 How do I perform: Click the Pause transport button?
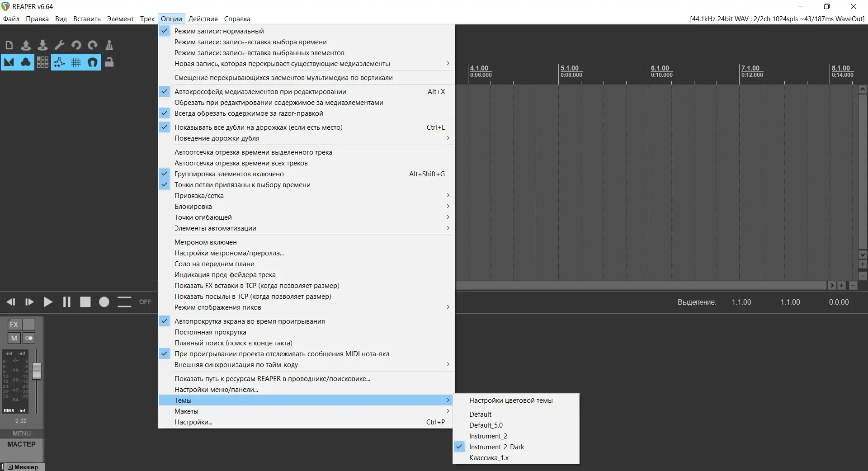click(x=67, y=302)
